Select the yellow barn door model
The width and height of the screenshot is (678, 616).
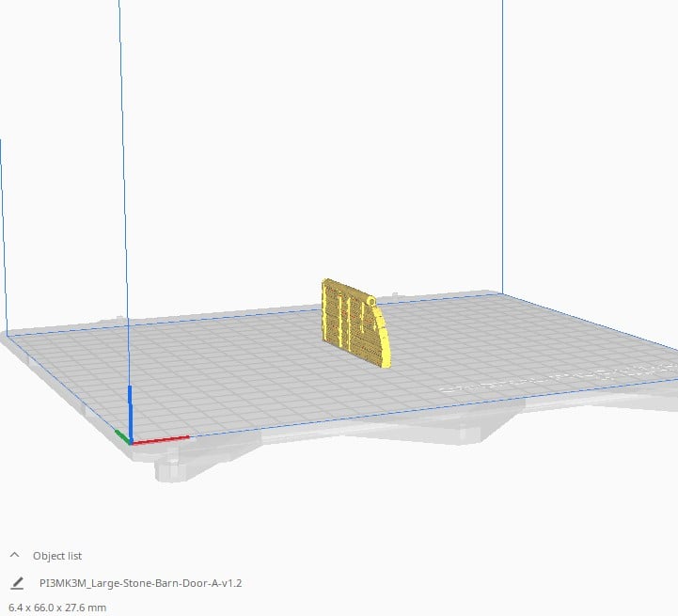pyautogui.click(x=355, y=323)
